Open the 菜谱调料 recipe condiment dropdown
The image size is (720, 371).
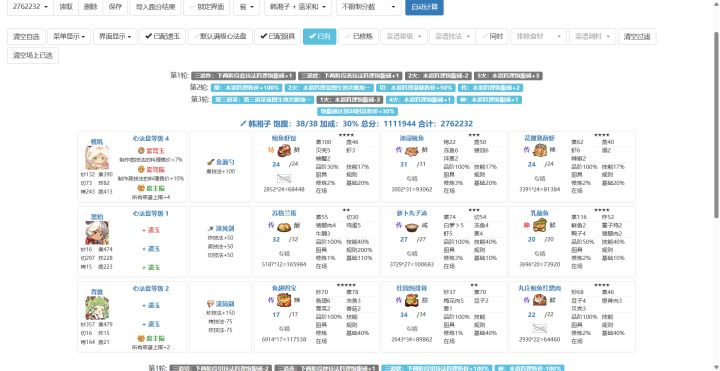click(x=592, y=36)
